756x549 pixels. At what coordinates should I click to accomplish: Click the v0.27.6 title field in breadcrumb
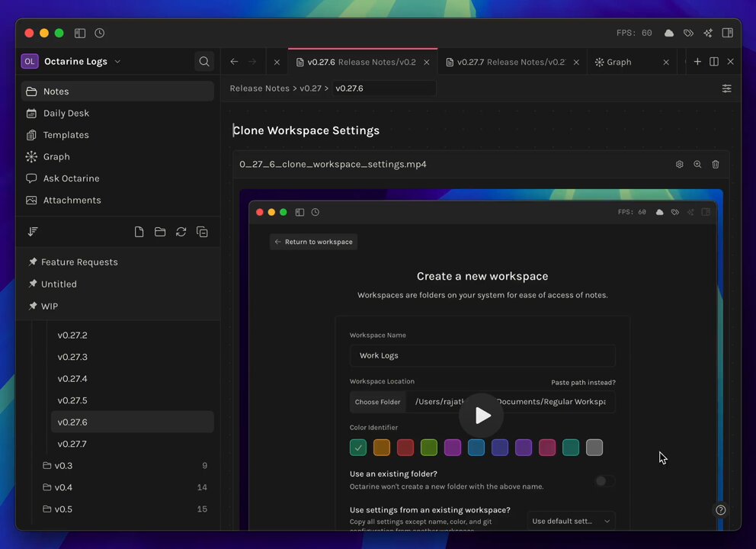384,88
